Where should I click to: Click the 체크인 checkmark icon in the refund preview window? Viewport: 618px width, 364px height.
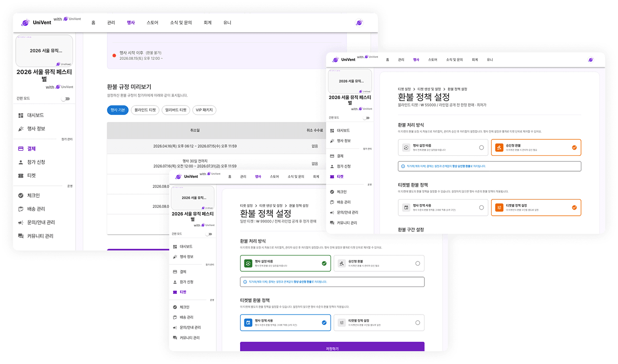(x=21, y=195)
